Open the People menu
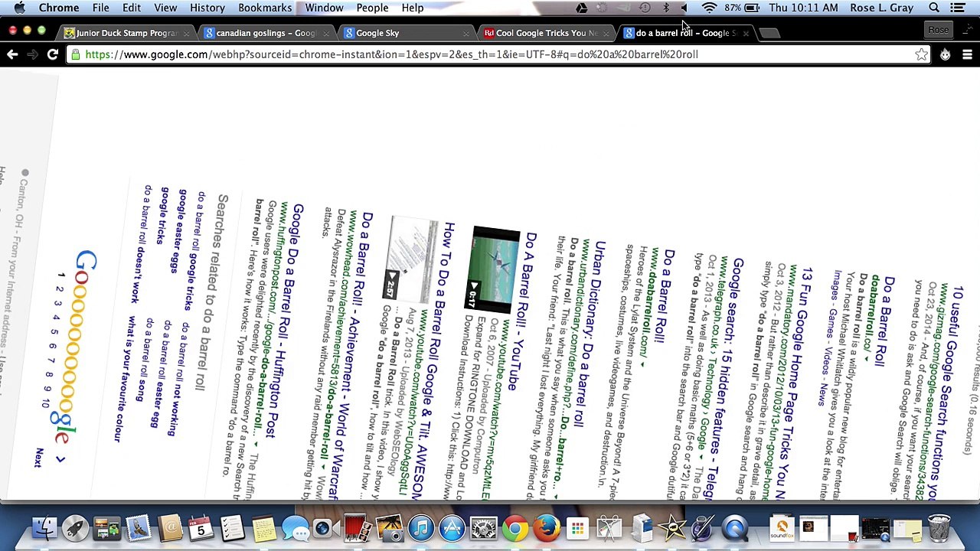Image resolution: width=980 pixels, height=551 pixels. pyautogui.click(x=372, y=8)
